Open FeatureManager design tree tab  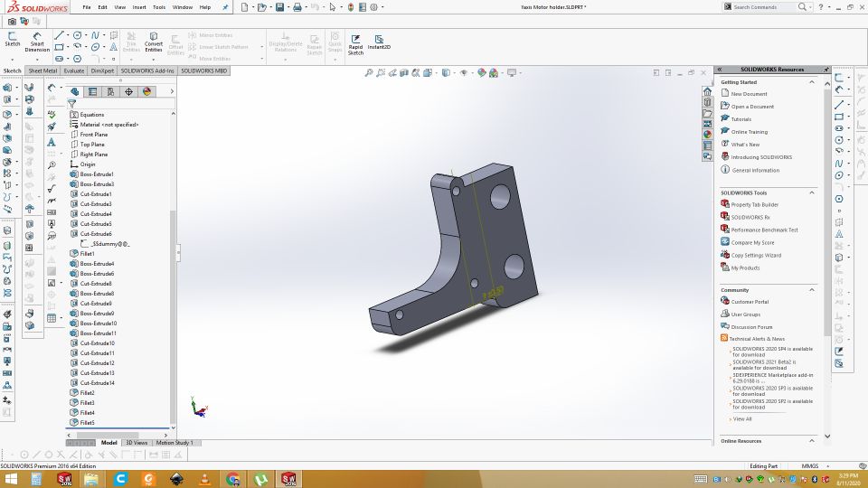[75, 92]
